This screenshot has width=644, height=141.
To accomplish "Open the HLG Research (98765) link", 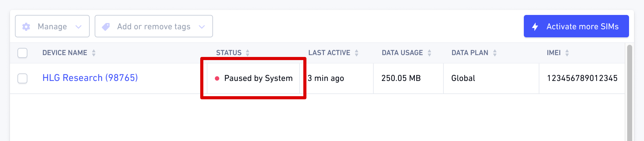I will (x=90, y=78).
